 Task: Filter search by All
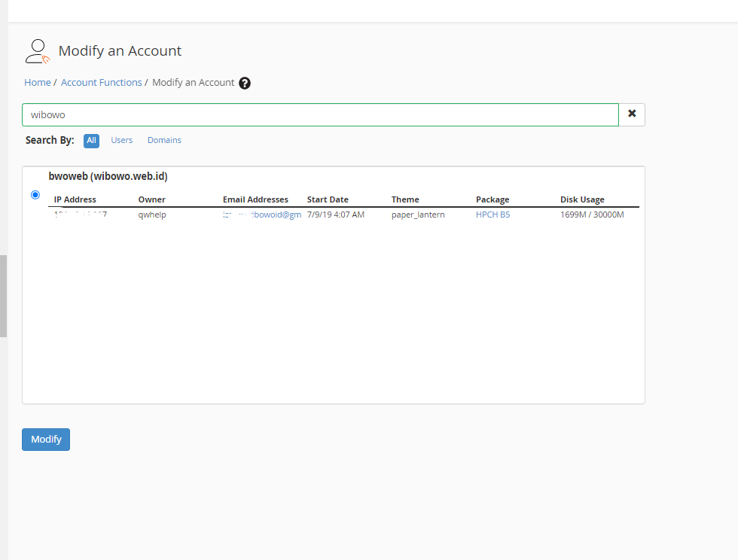click(91, 140)
